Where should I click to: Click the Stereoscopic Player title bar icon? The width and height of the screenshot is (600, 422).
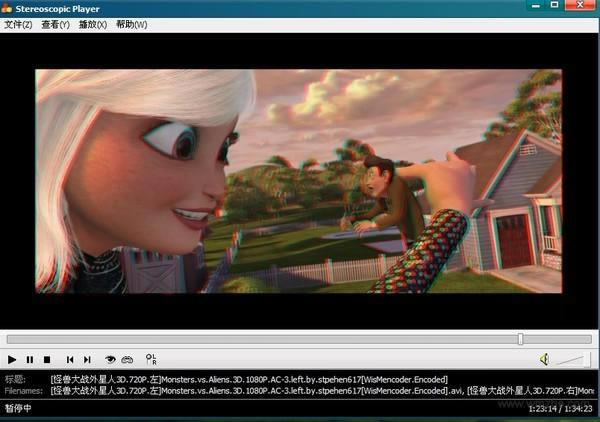click(9, 7)
